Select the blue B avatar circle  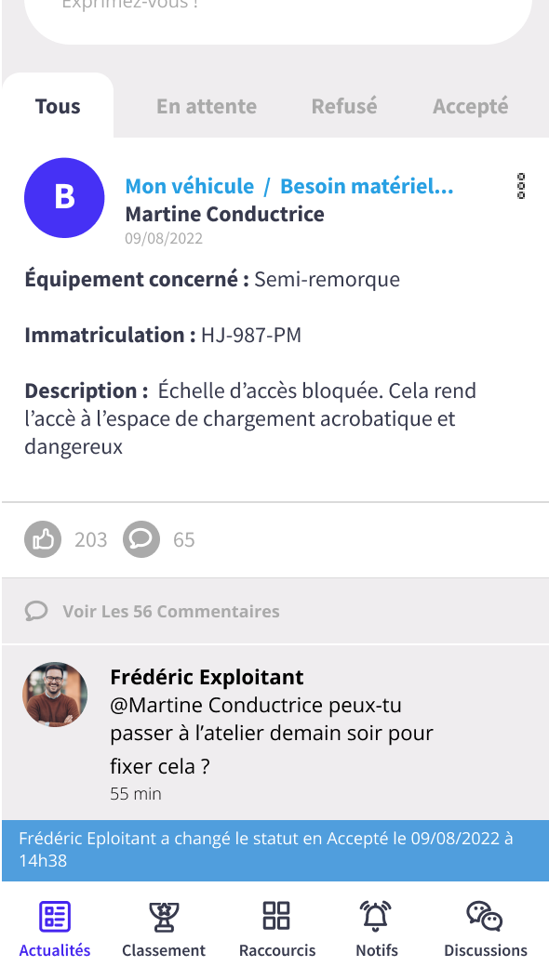pyautogui.click(x=64, y=197)
